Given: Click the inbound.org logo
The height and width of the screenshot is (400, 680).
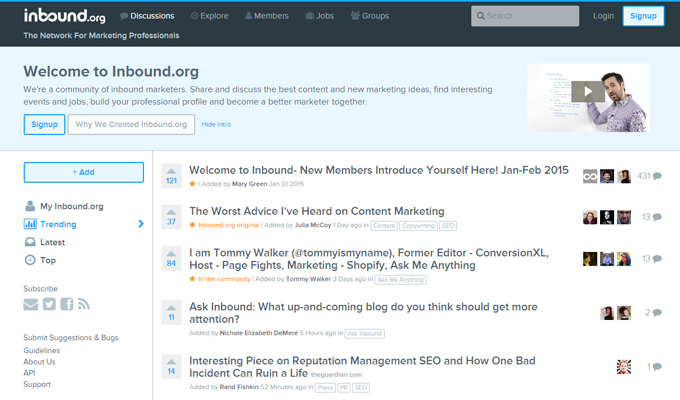Looking at the screenshot, I should (x=64, y=16).
